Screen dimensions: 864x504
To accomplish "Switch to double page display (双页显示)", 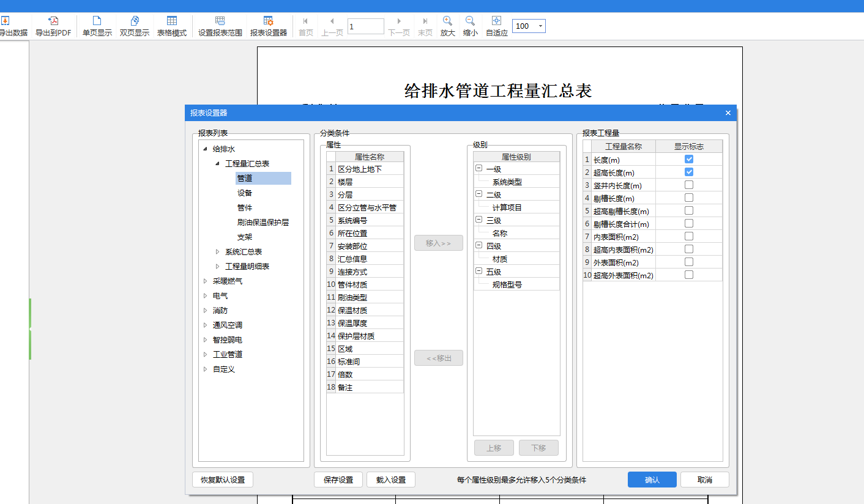I will 135,26.
